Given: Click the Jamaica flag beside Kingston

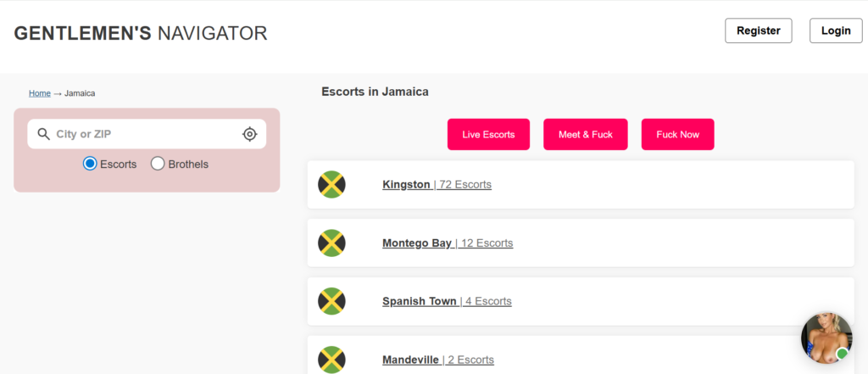Looking at the screenshot, I should coord(331,184).
